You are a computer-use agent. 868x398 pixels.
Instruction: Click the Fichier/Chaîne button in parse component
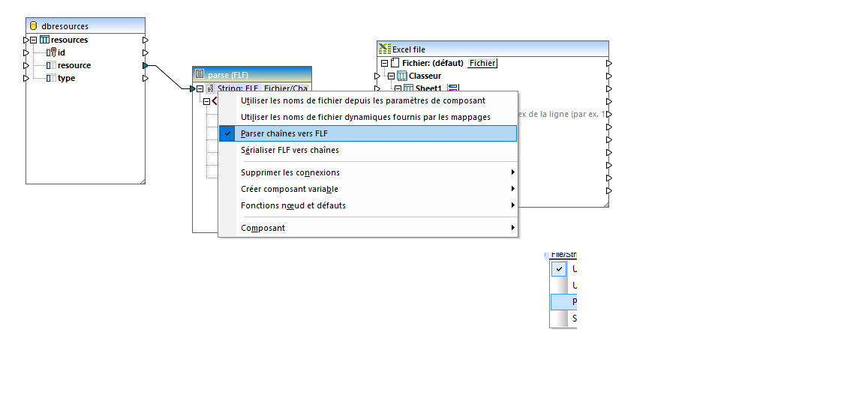[286, 88]
